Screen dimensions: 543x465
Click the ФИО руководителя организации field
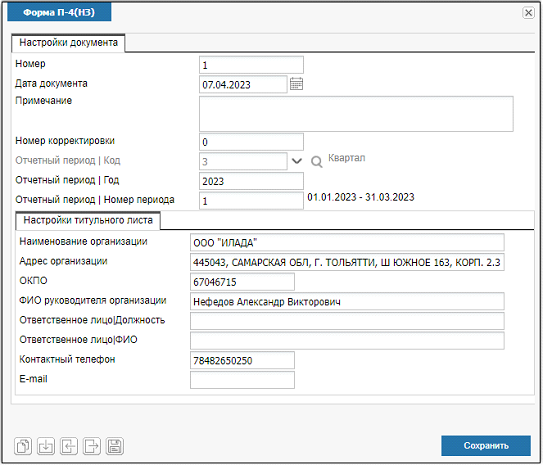click(347, 302)
